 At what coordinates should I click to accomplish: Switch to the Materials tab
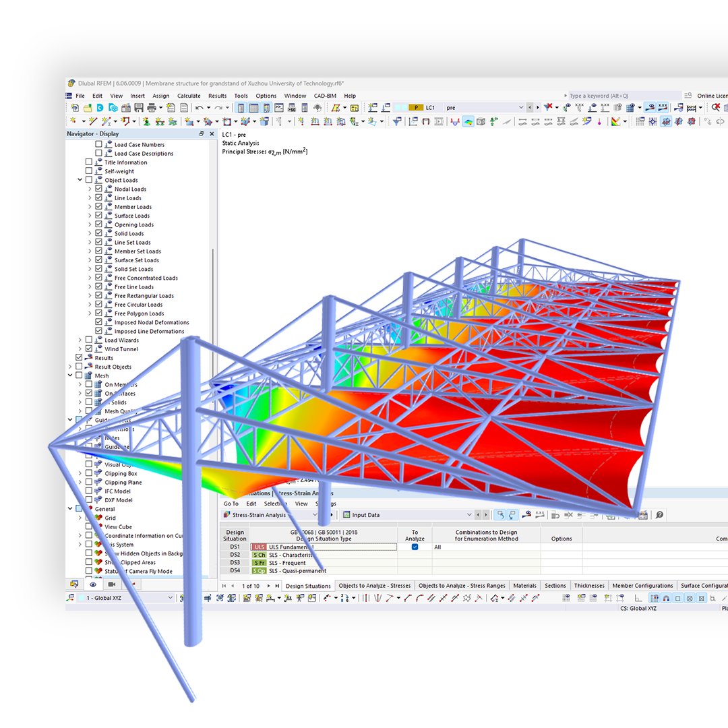pos(524,585)
